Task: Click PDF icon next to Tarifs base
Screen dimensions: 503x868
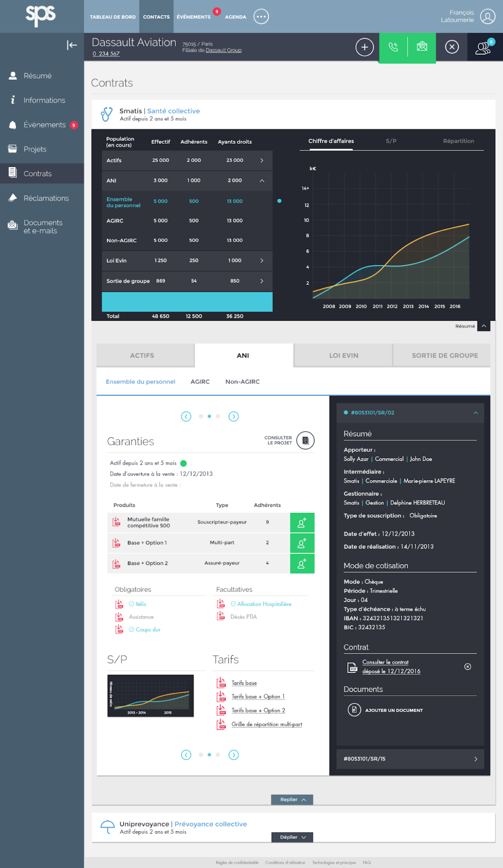Action: point(221,683)
